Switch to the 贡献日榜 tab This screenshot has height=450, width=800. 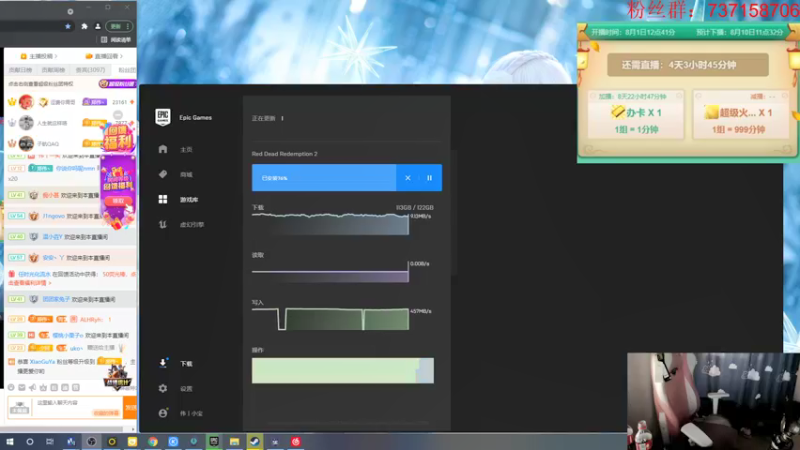[x=20, y=70]
